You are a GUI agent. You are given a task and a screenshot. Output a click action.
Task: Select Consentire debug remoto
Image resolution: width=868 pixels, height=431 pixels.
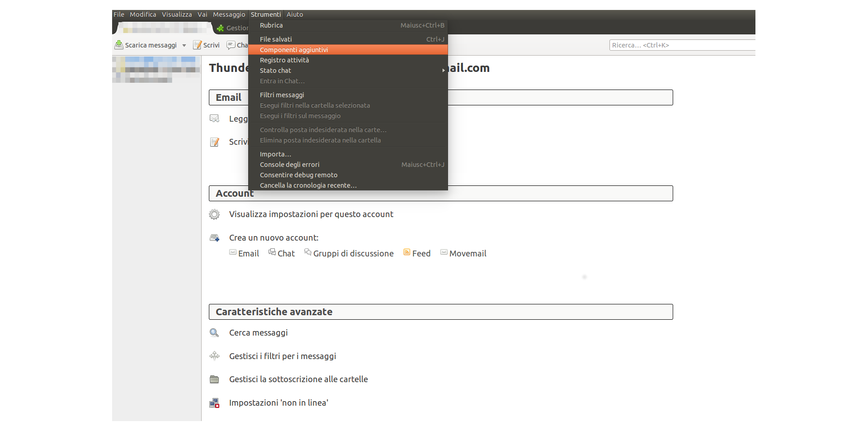348,175
